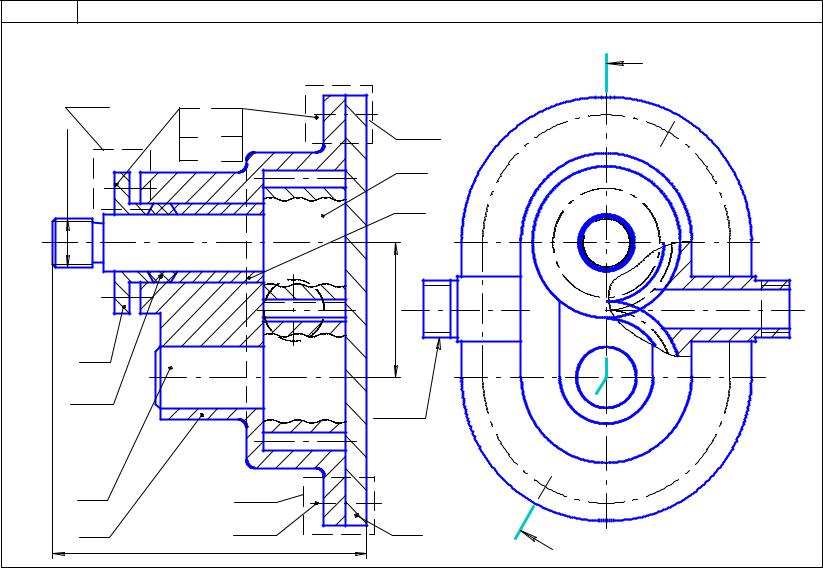Select the section-view arrow at the bottom of the right view
The height and width of the screenshot is (568, 823).
click(536, 540)
